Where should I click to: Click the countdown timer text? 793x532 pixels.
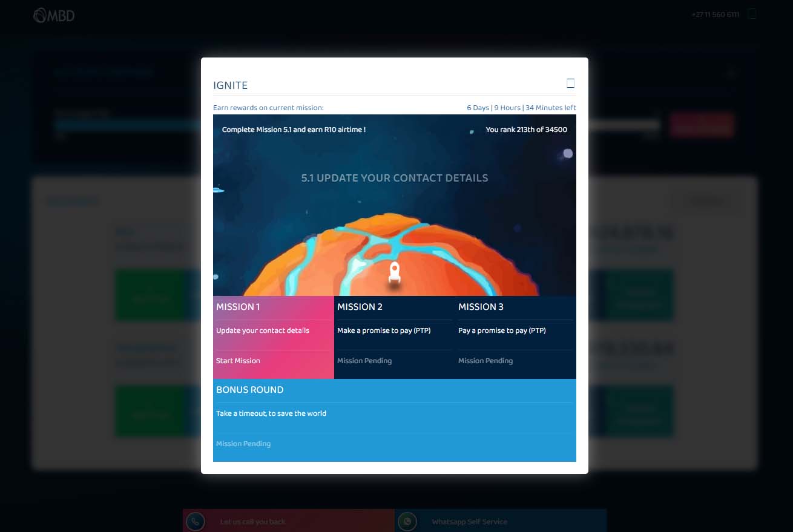pyautogui.click(x=521, y=108)
